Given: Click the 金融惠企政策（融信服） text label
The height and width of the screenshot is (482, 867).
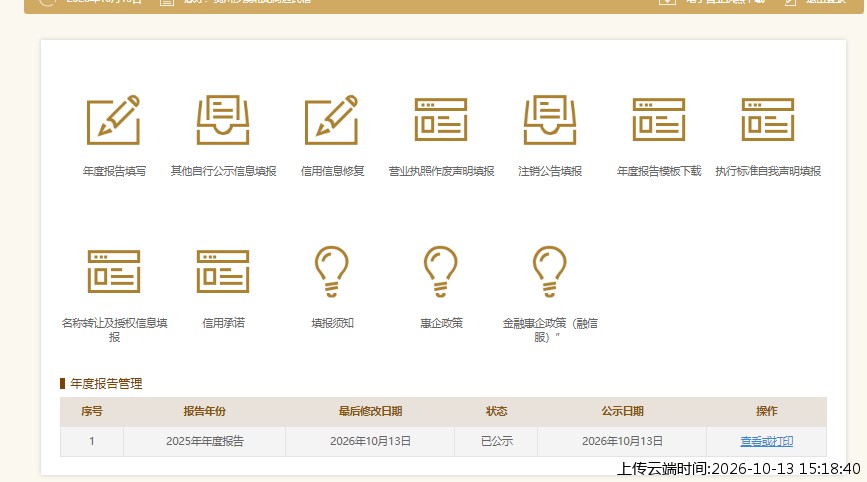Looking at the screenshot, I should tap(550, 330).
